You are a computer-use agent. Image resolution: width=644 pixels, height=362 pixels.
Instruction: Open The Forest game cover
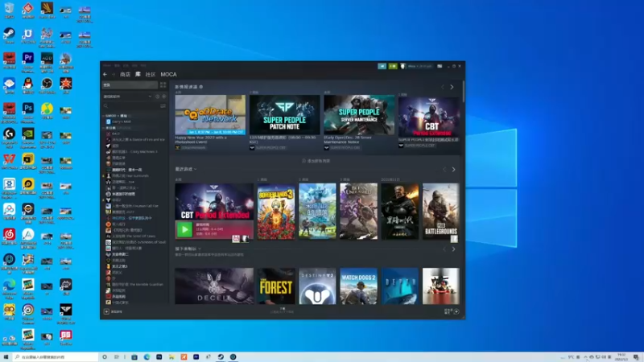tap(276, 286)
